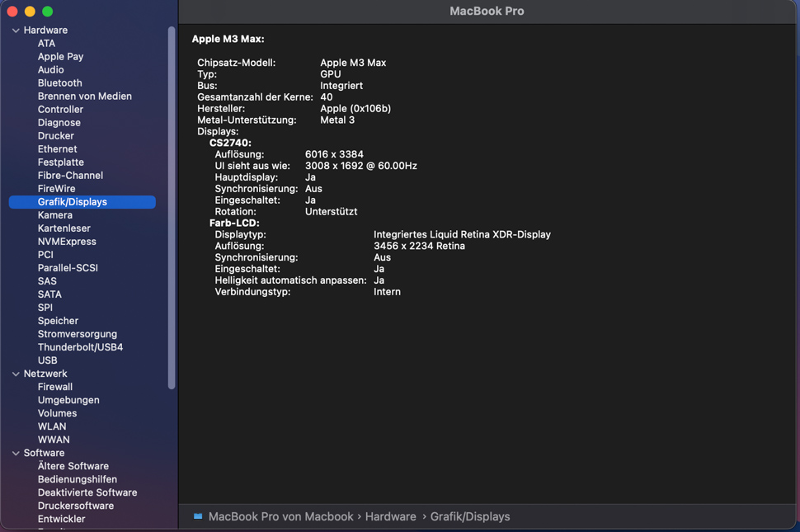
Task: Open Stromversorgung details
Action: [x=77, y=335]
